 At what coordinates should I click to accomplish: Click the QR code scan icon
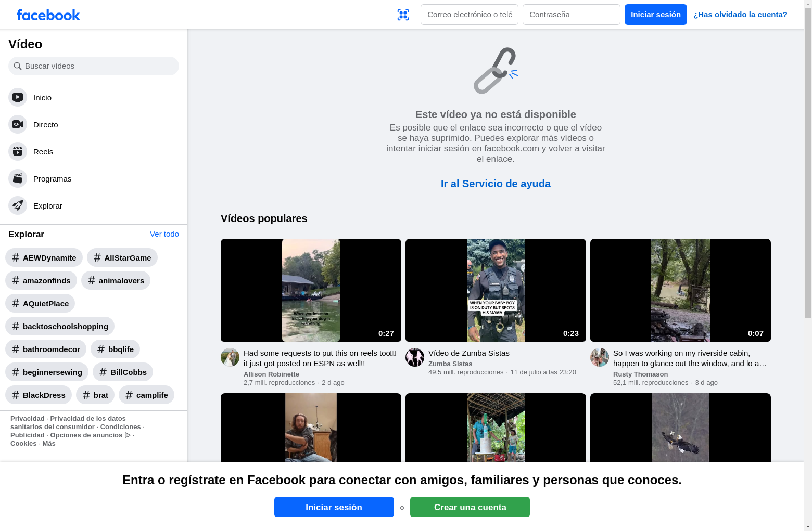[403, 15]
